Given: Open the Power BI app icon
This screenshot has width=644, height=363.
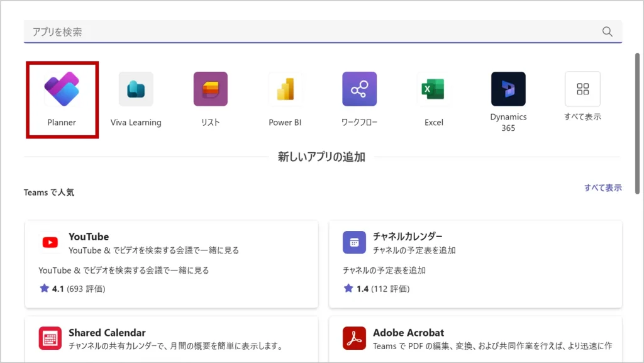Looking at the screenshot, I should 285,89.
